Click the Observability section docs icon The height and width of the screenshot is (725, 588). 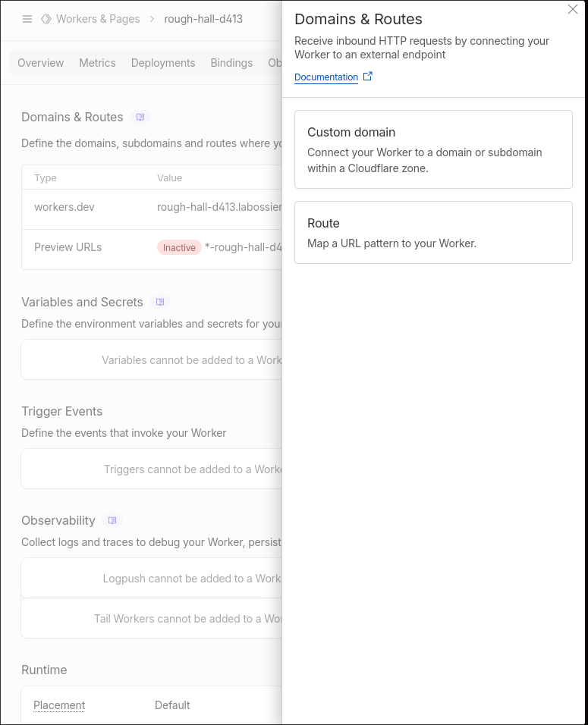pyautogui.click(x=112, y=520)
